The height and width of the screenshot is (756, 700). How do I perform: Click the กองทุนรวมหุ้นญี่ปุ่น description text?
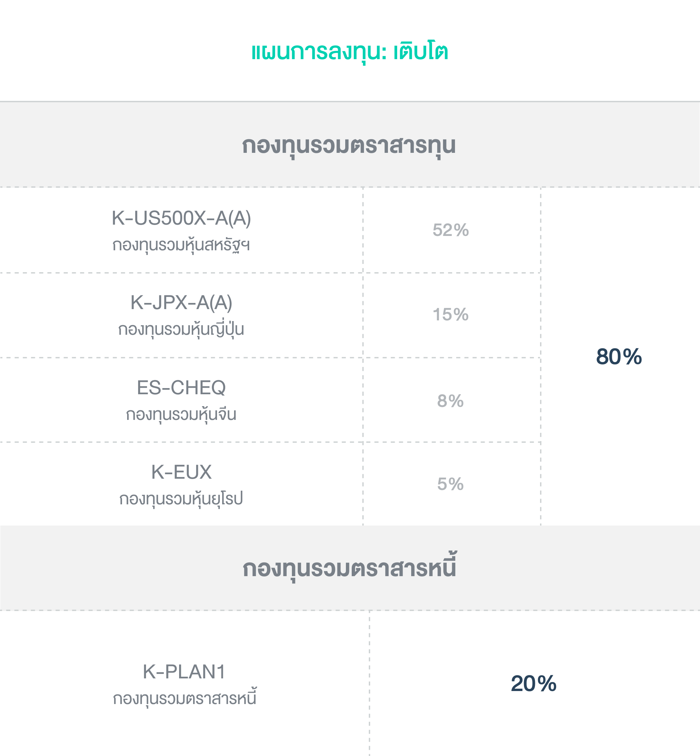point(181,330)
